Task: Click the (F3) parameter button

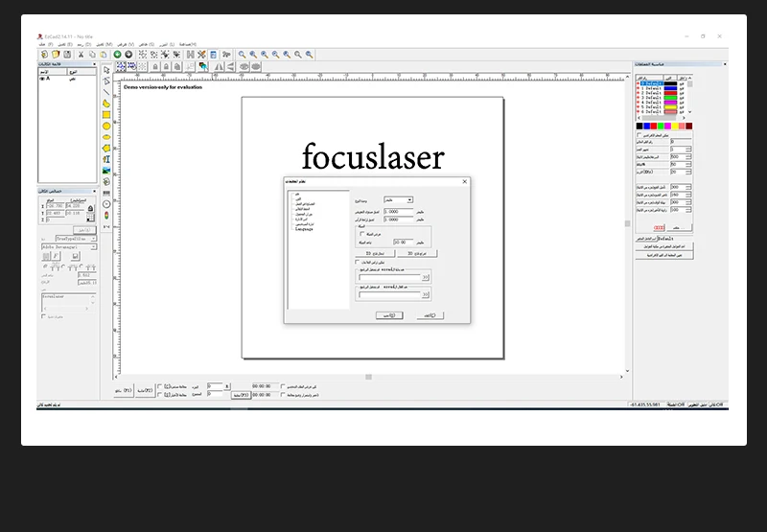Action: click(x=242, y=395)
